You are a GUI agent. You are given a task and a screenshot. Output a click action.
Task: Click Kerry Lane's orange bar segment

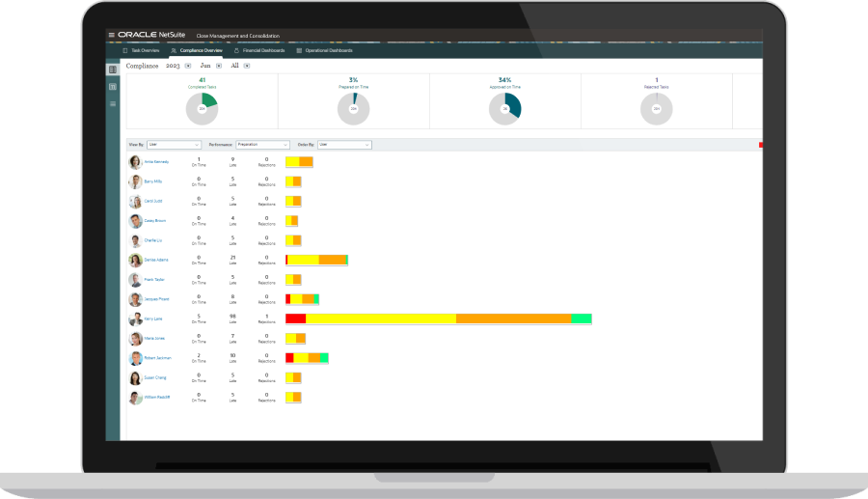(514, 319)
